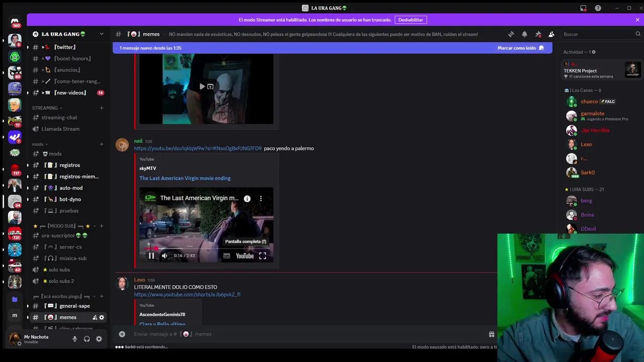Image resolution: width=644 pixels, height=362 pixels.
Task: Toggle the member list icon
Action: click(551, 34)
